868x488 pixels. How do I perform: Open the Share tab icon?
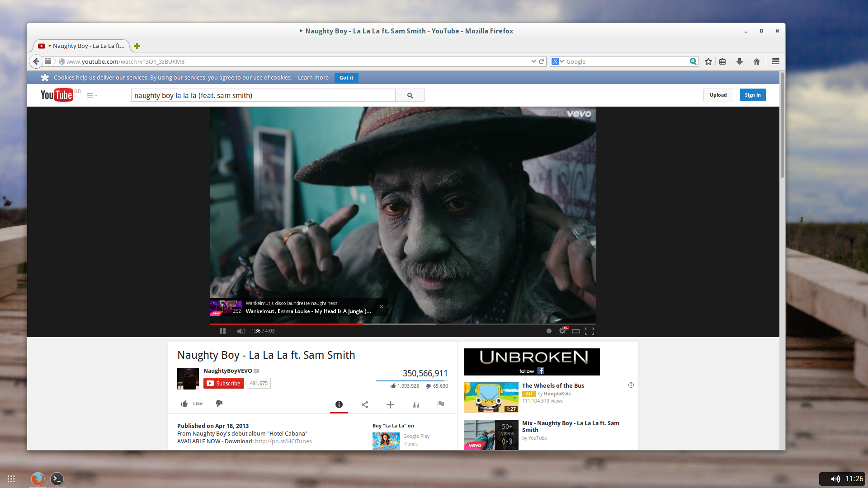point(365,404)
